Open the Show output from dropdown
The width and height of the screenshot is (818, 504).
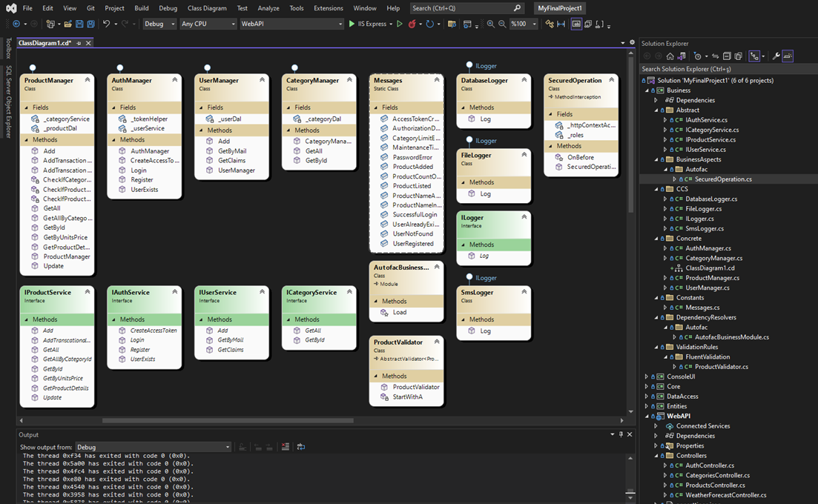153,447
